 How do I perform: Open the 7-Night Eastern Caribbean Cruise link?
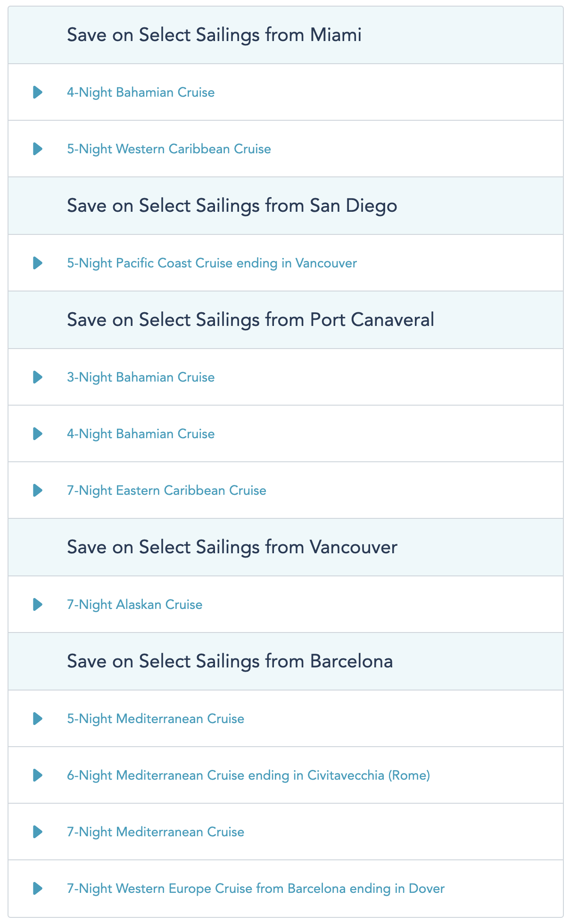tap(166, 491)
